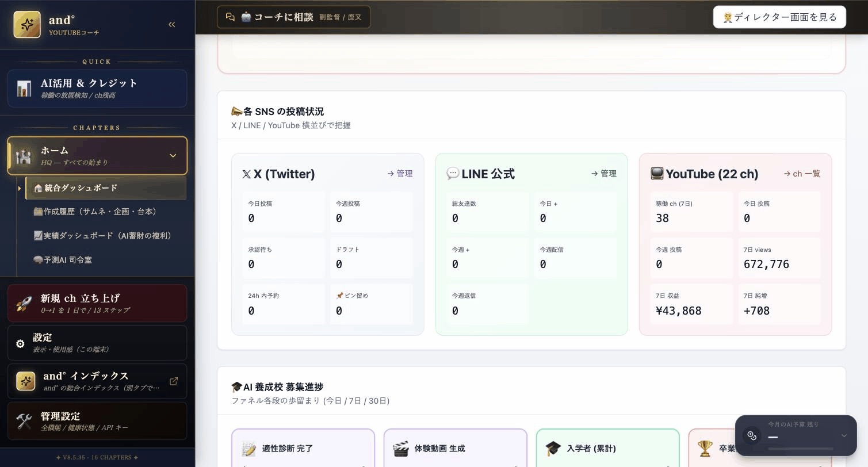Click the AI budget progress bar

point(800,449)
